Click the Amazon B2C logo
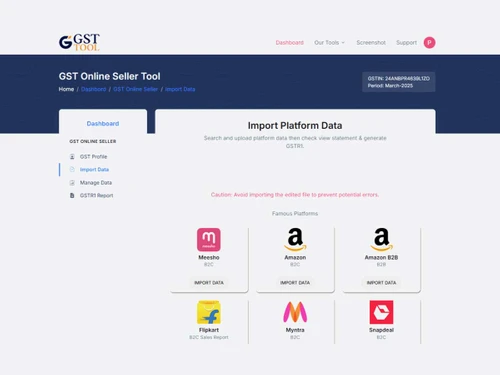The image size is (500, 375). (x=295, y=239)
